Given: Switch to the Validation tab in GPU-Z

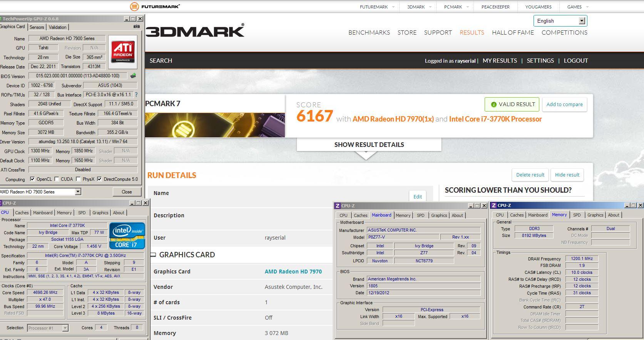Looking at the screenshot, I should [58, 27].
